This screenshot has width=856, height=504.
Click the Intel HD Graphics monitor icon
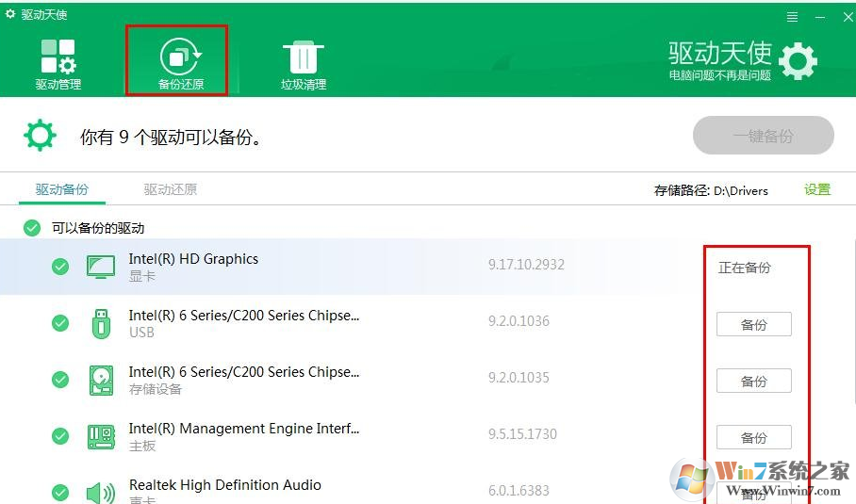click(x=100, y=267)
